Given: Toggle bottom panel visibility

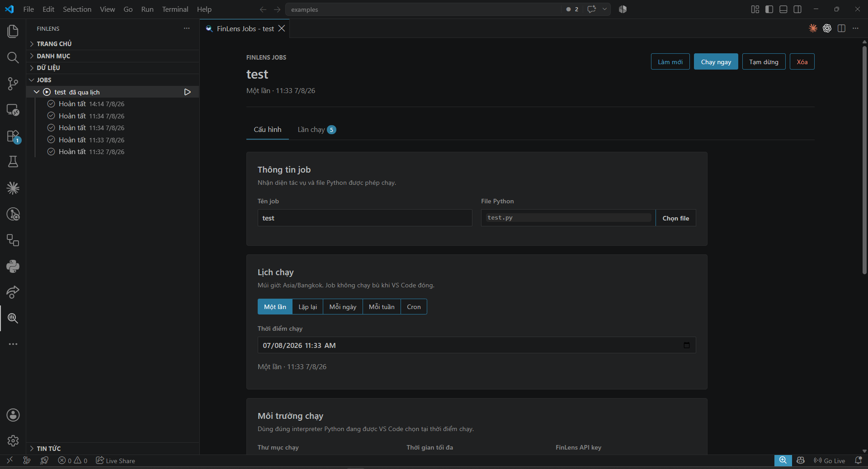Looking at the screenshot, I should tap(783, 9).
